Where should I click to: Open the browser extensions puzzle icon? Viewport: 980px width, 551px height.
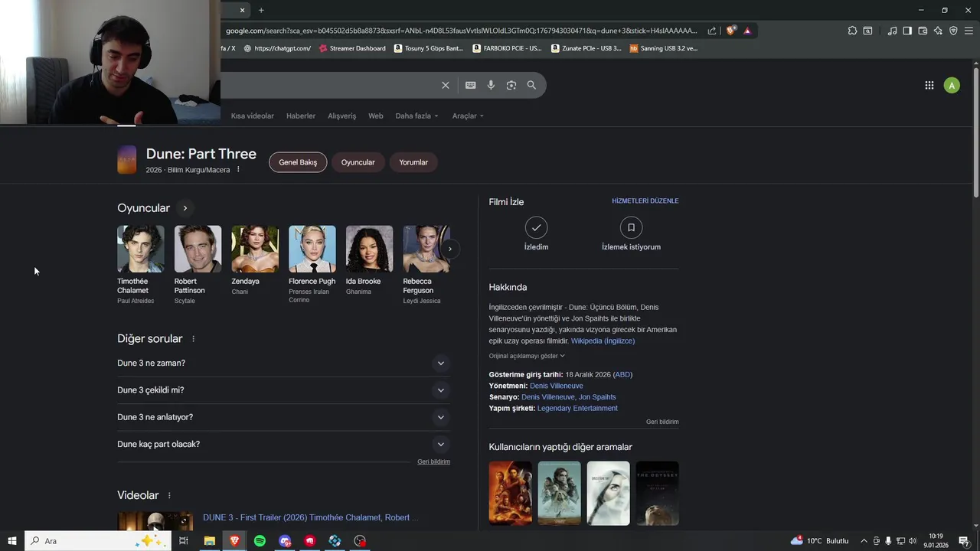click(x=852, y=31)
